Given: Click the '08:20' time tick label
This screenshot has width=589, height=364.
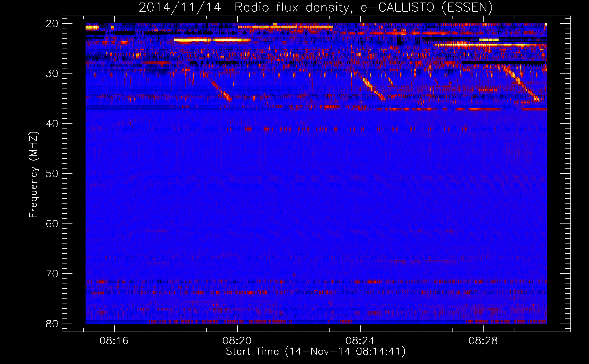Looking at the screenshot, I should (237, 341).
